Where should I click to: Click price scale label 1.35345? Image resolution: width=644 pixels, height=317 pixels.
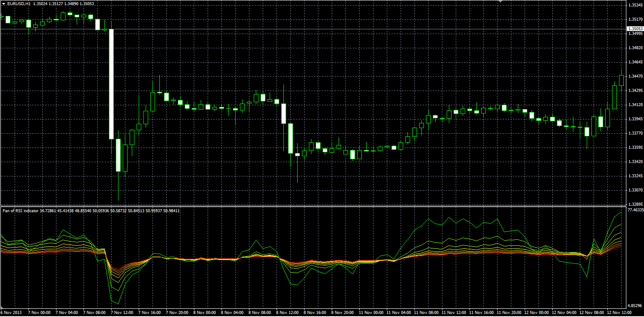point(636,5)
